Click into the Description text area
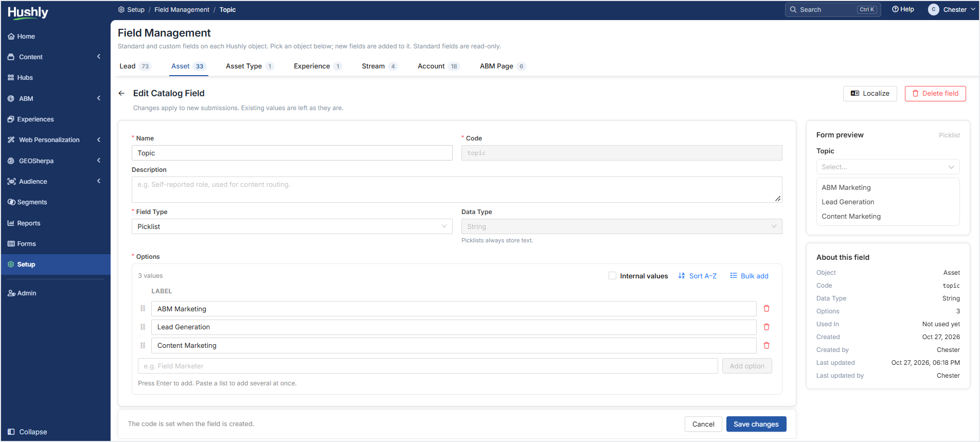Image resolution: width=980 pixels, height=442 pixels. pos(457,190)
